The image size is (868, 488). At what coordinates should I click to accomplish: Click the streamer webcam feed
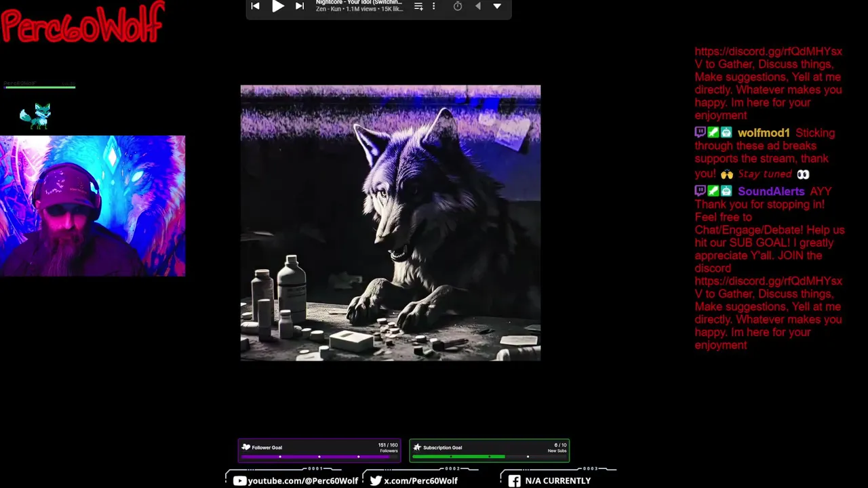pos(92,206)
